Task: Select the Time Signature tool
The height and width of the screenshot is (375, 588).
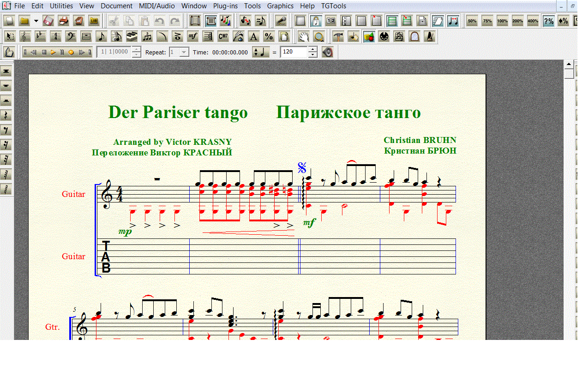Action: point(56,36)
